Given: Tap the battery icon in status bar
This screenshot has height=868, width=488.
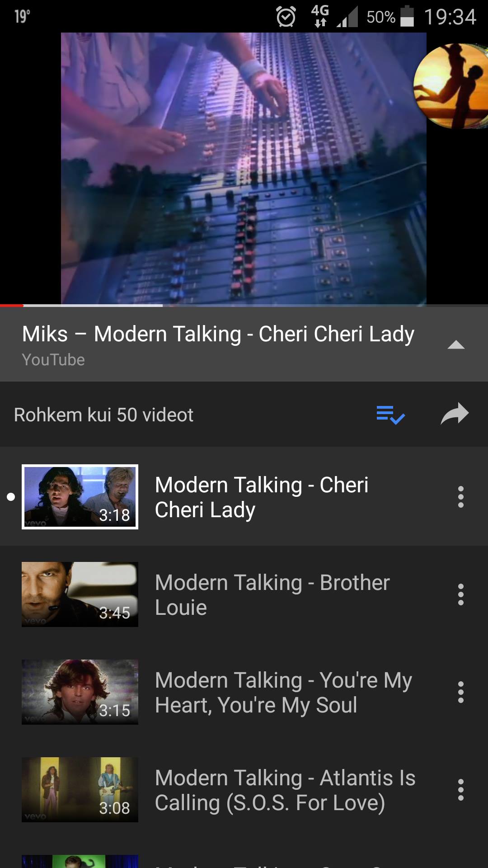Looking at the screenshot, I should 407,16.
